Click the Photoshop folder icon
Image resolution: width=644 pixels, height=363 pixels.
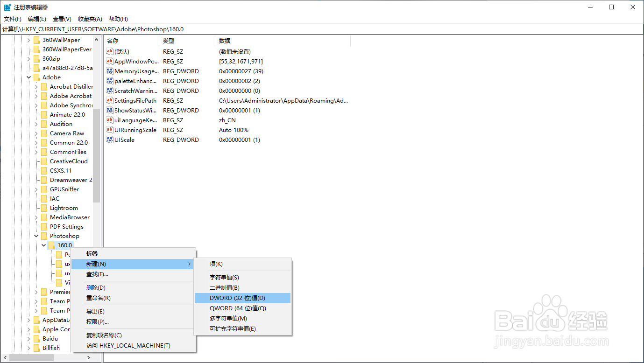pos(44,236)
